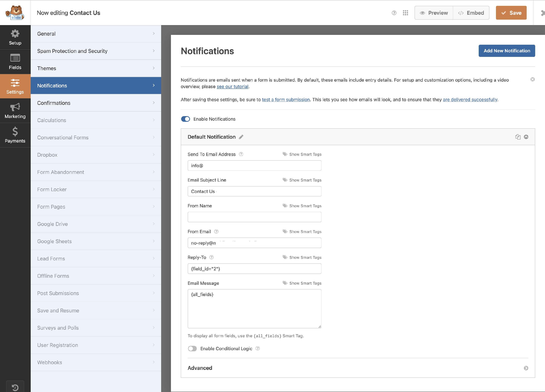
Task: Duplicate the Default Notification with clone icon
Action: (x=518, y=137)
